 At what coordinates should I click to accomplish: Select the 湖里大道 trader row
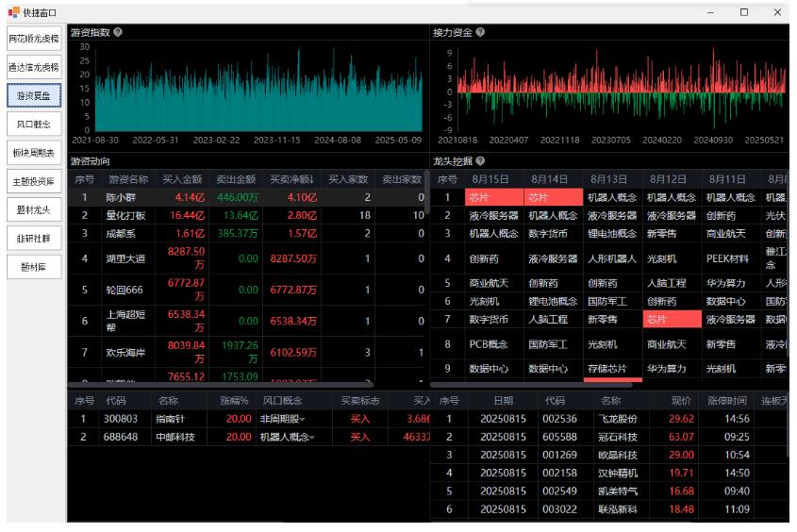tap(247, 258)
